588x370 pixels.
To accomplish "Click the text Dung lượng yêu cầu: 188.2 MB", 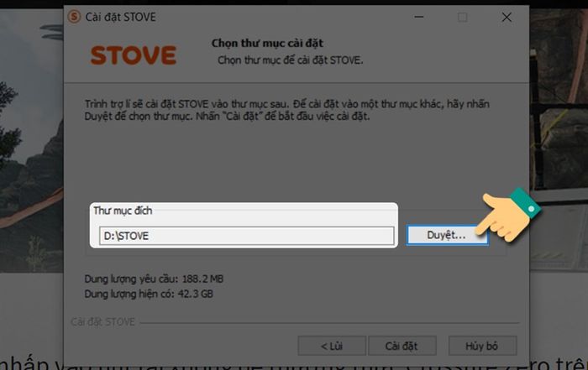I will click(x=154, y=279).
